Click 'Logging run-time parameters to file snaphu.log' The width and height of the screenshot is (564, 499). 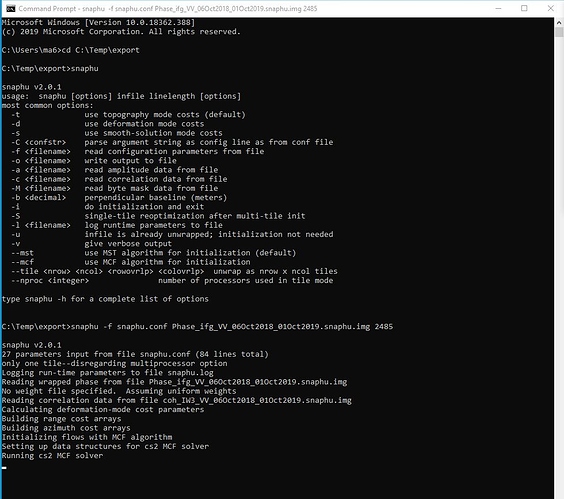(x=108, y=373)
